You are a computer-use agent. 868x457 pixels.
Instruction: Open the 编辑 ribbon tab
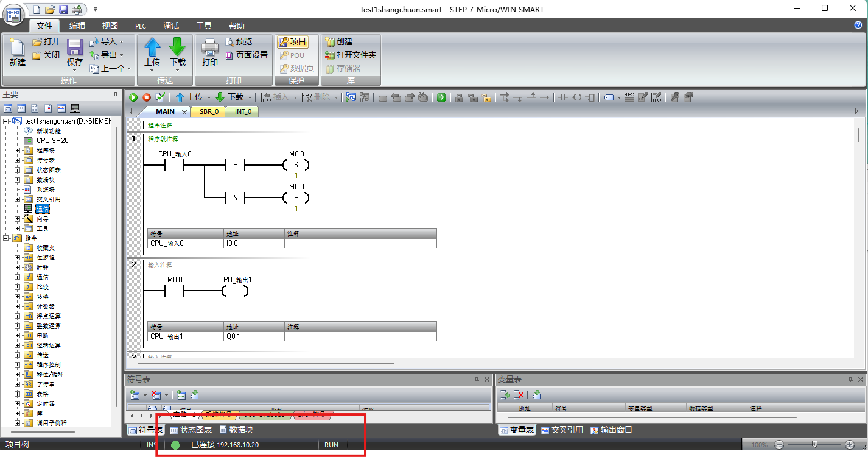click(x=77, y=26)
